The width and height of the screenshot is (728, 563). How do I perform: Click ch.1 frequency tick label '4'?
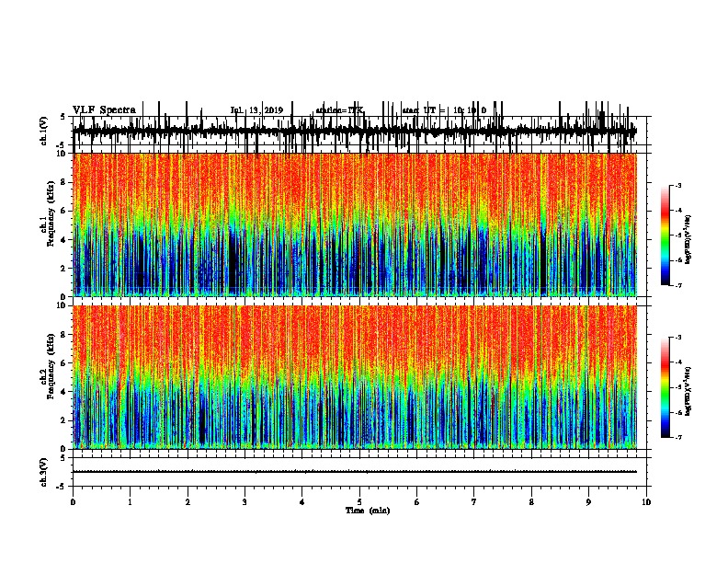(64, 240)
